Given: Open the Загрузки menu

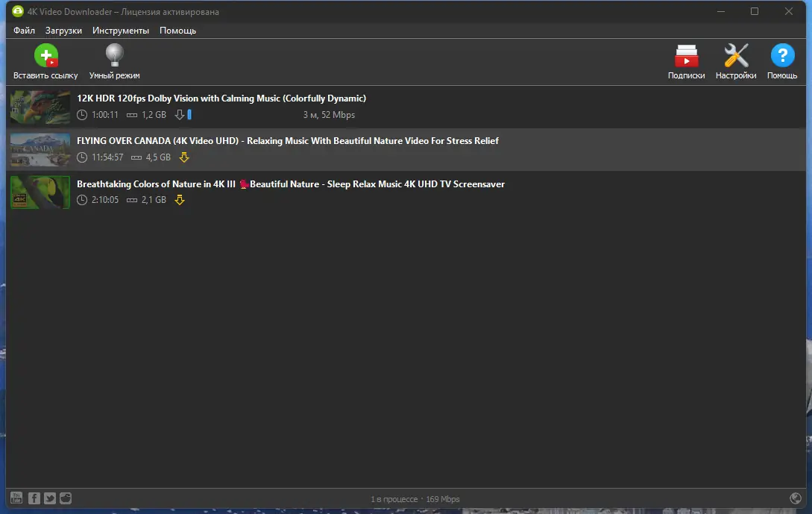Looking at the screenshot, I should [x=63, y=31].
